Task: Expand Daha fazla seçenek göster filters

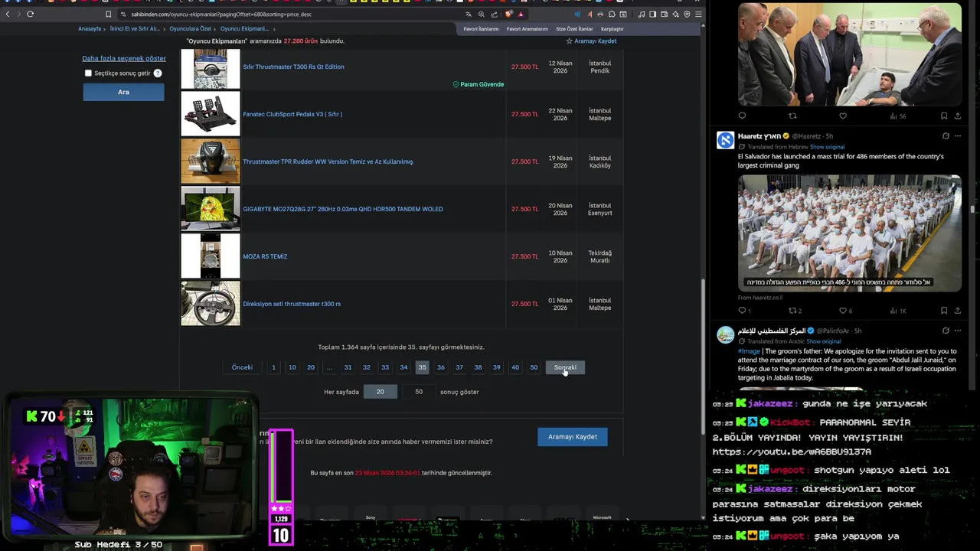Action: [124, 58]
